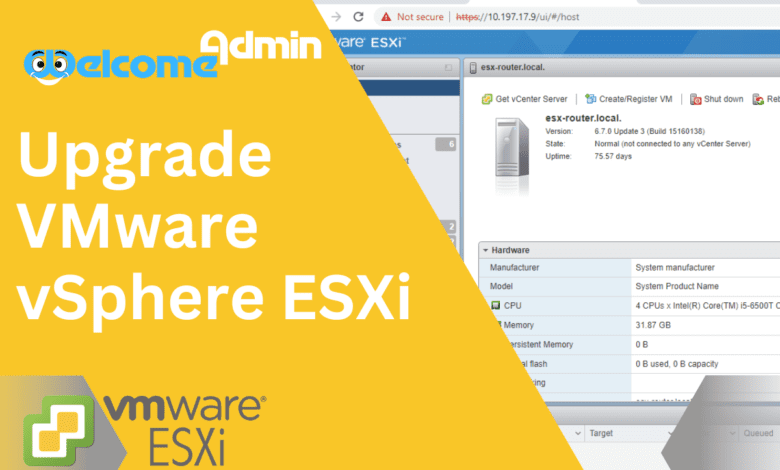Click the version text 6.7.0 Update 3
Screen dimensions: 780x470
(x=649, y=131)
